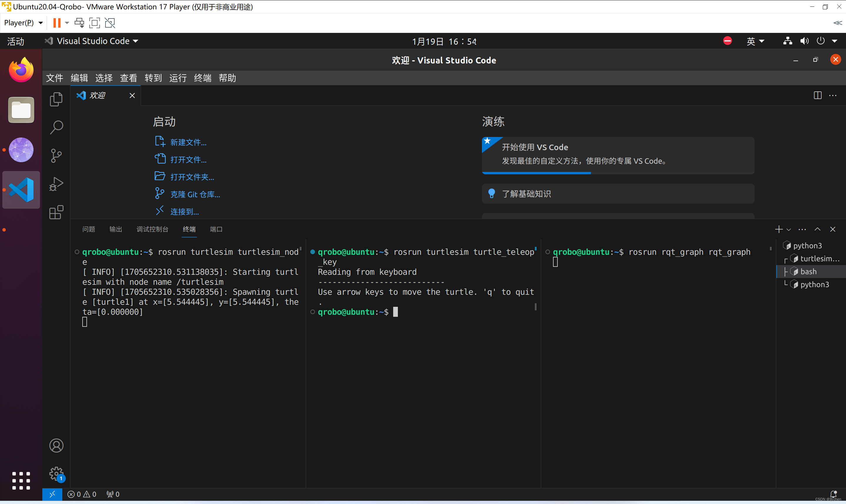This screenshot has width=846, height=504.
Task: Open the 终端 menu in menu bar
Action: coord(203,78)
